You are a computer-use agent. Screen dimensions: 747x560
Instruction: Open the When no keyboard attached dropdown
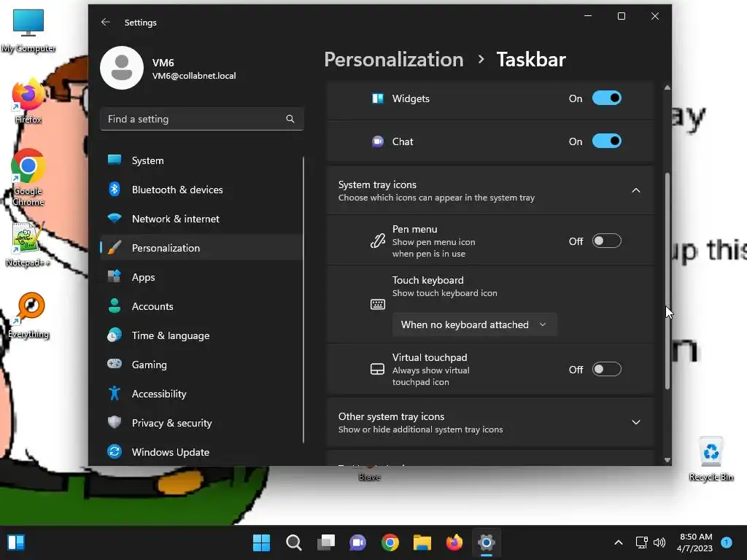474,324
